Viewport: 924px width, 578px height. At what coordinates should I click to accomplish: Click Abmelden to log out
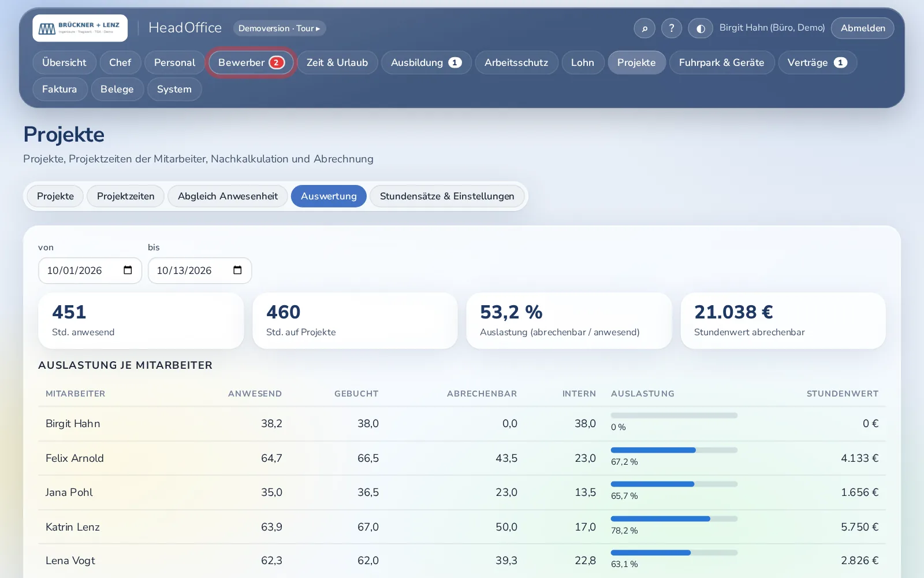coord(862,28)
